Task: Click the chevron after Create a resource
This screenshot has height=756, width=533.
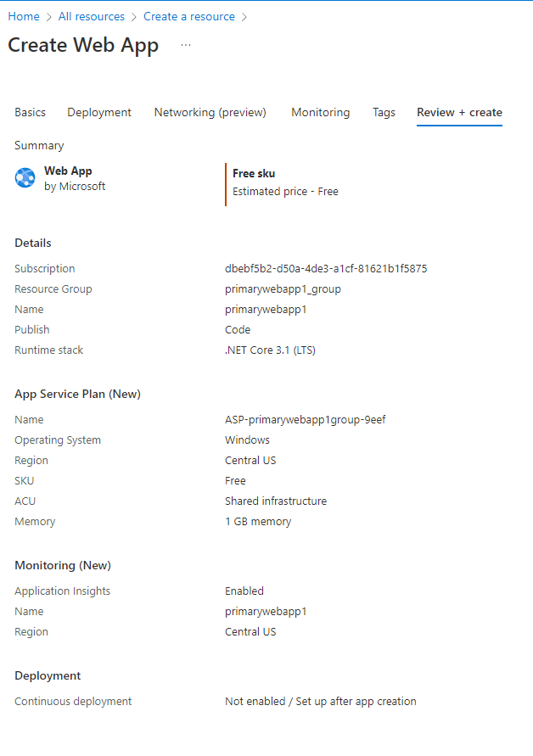Action: (x=247, y=16)
